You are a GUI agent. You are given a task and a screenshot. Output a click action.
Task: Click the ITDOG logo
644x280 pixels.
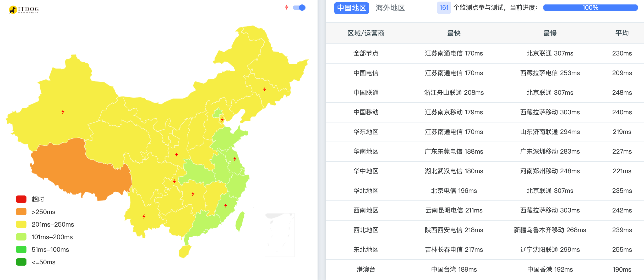coord(24,10)
